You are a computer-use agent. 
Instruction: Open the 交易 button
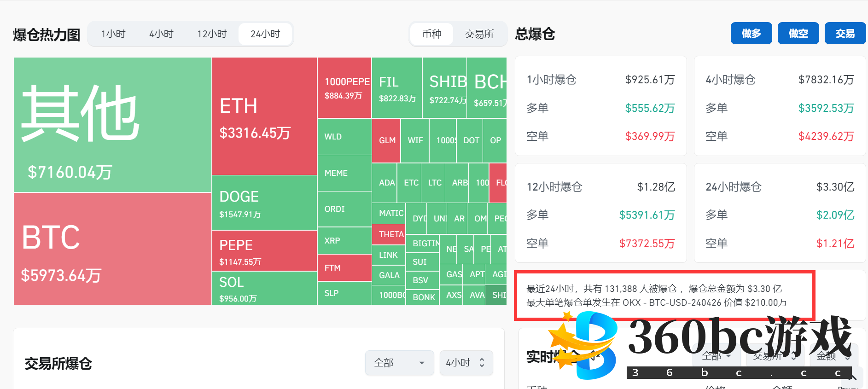tap(845, 34)
